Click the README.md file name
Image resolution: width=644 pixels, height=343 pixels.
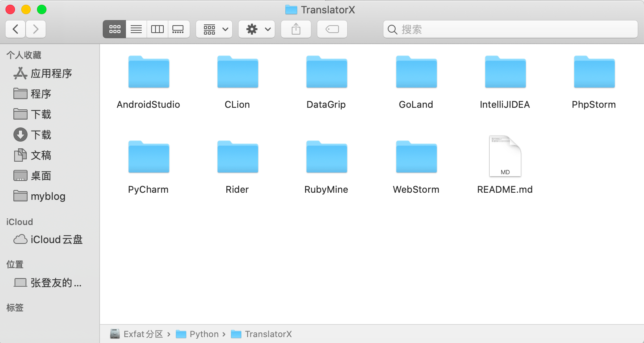click(x=505, y=190)
